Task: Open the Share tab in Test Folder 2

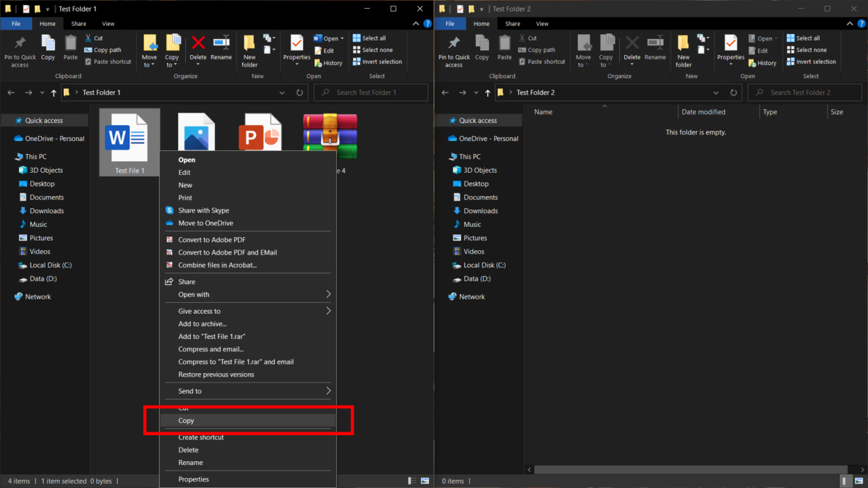Action: coord(513,24)
